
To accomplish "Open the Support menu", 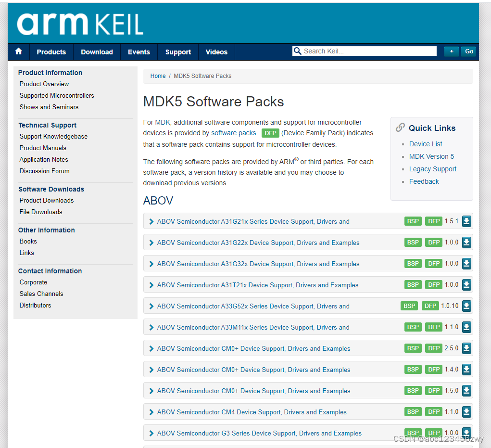I will click(x=178, y=52).
